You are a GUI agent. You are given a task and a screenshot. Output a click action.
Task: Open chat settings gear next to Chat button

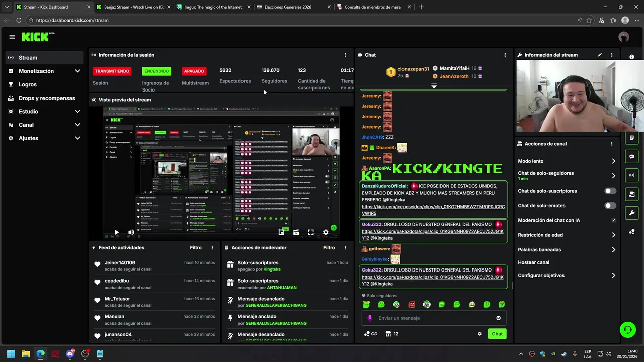[480, 334]
